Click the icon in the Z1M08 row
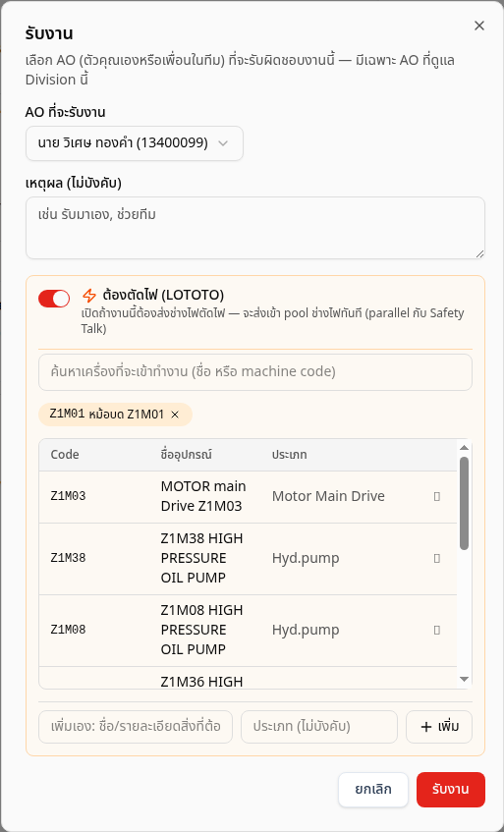 pyautogui.click(x=436, y=630)
